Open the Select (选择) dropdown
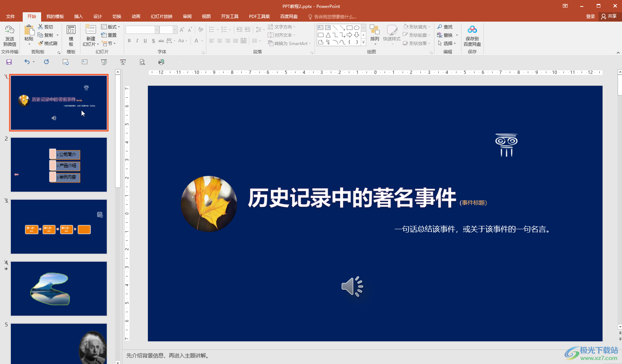 click(x=447, y=43)
